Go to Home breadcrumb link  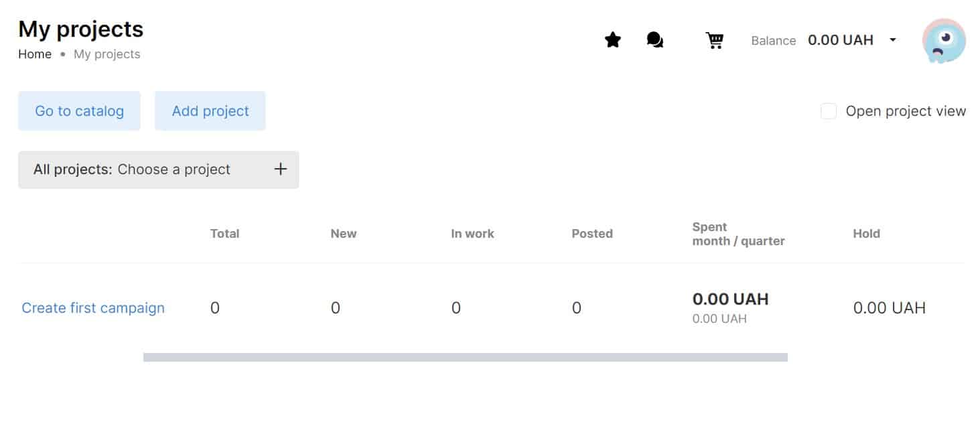[35, 54]
